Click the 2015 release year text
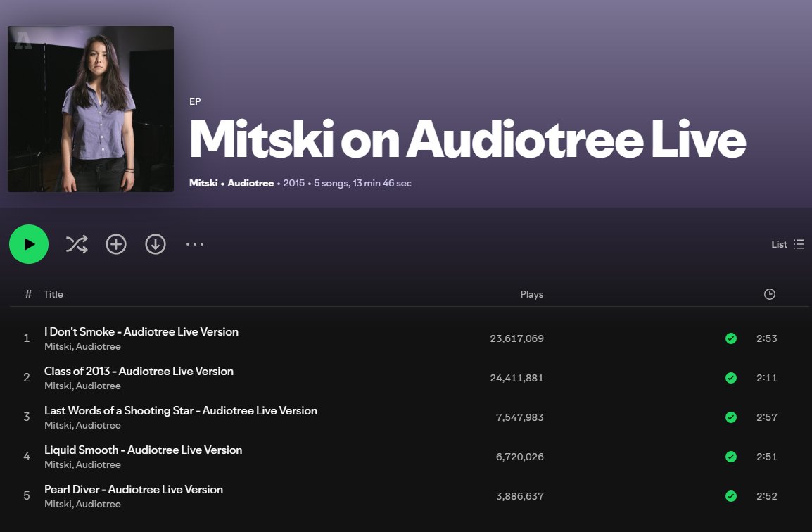Image resolution: width=812 pixels, height=532 pixels. (293, 183)
